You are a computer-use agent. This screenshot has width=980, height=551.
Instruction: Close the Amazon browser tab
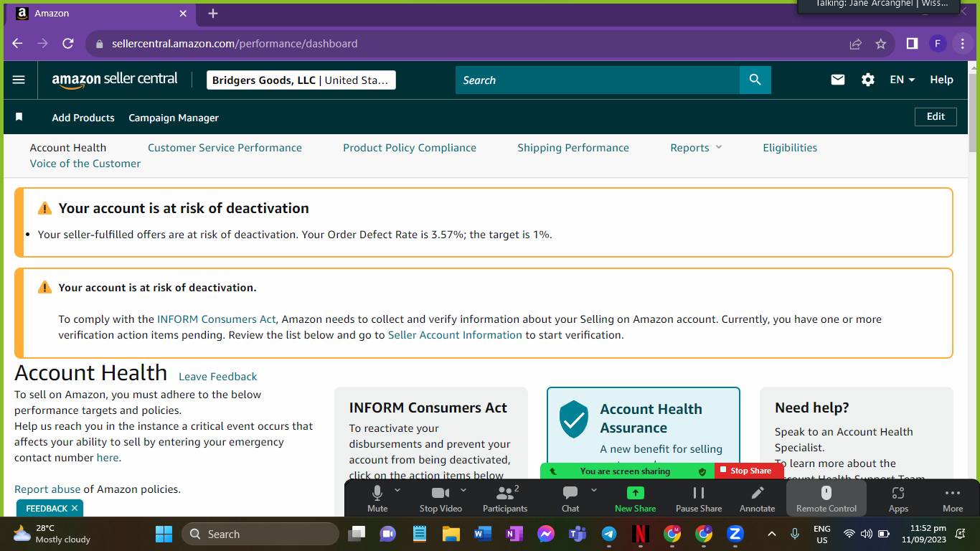tap(183, 14)
